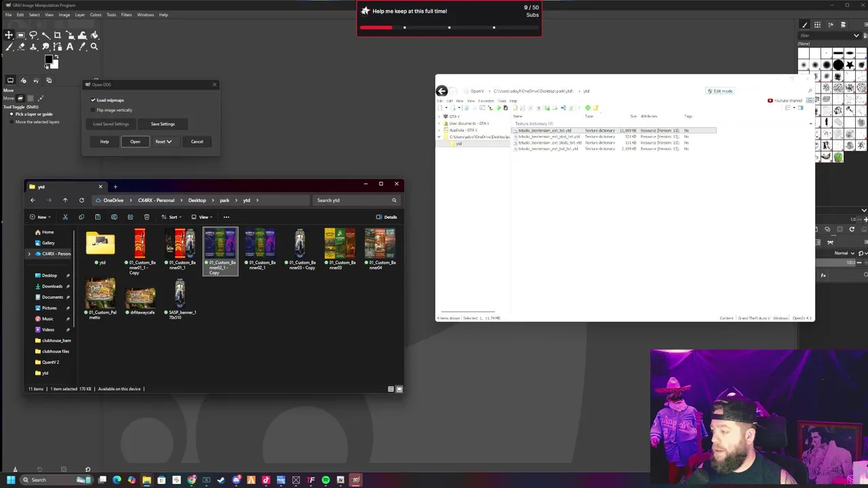Select the Fuzzy Select wand tool
This screenshot has height=488, width=868.
click(45, 35)
